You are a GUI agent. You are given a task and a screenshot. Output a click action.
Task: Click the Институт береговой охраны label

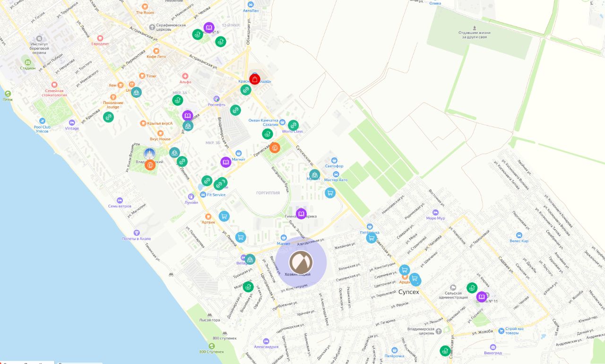39,48
